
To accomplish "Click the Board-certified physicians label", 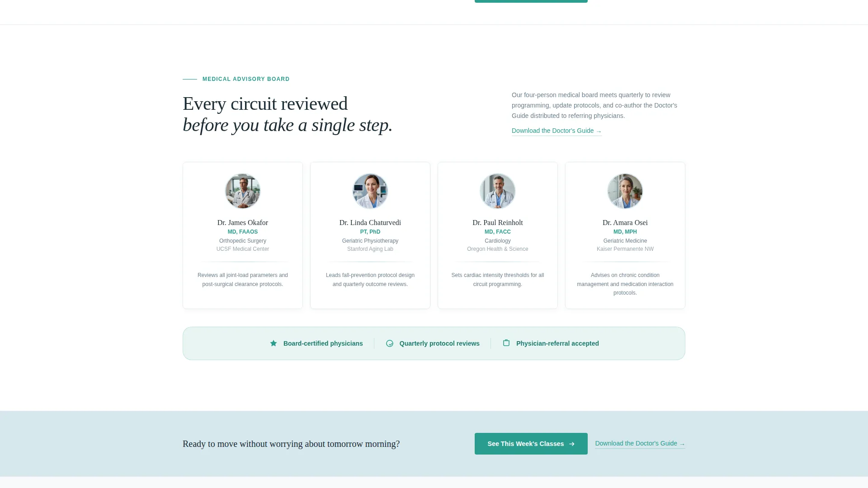I will point(323,343).
